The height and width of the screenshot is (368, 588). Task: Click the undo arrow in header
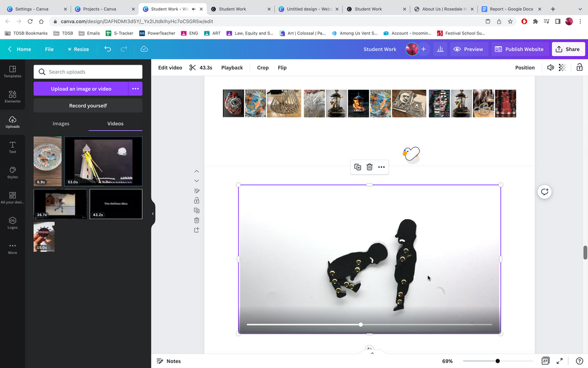tap(107, 49)
